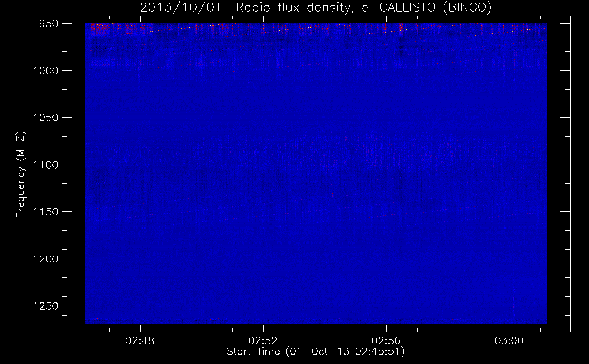Viewport: 589px width, 364px height.
Task: Click the 02:48 time tick label
Action: click(x=140, y=341)
